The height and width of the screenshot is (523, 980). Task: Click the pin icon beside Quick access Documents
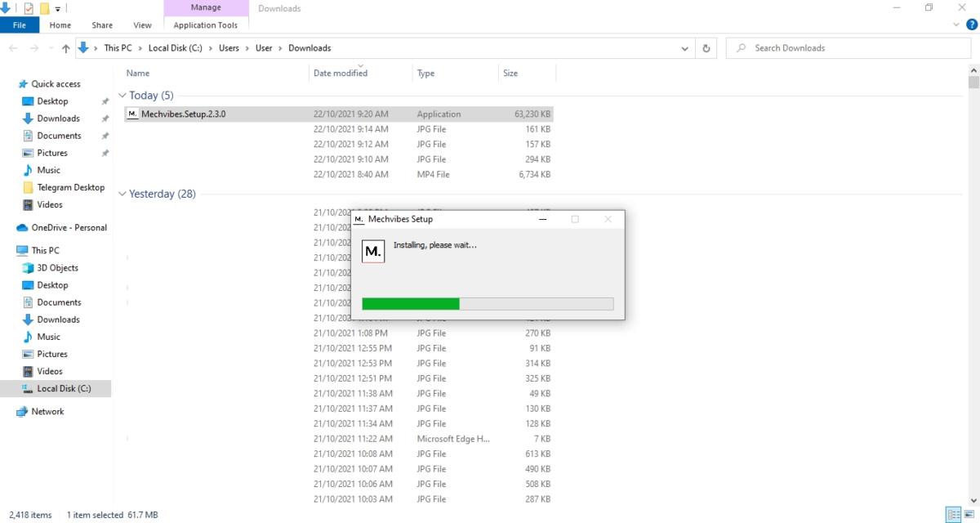click(105, 136)
